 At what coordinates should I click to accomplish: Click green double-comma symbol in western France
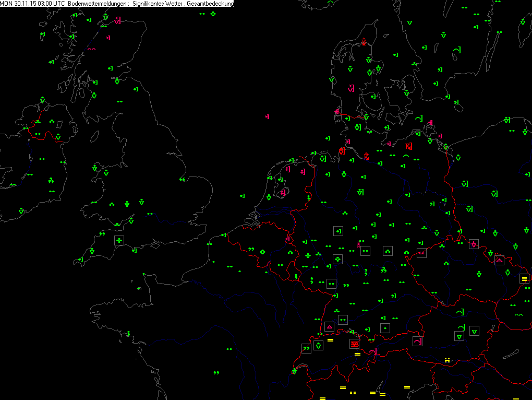click(216, 373)
